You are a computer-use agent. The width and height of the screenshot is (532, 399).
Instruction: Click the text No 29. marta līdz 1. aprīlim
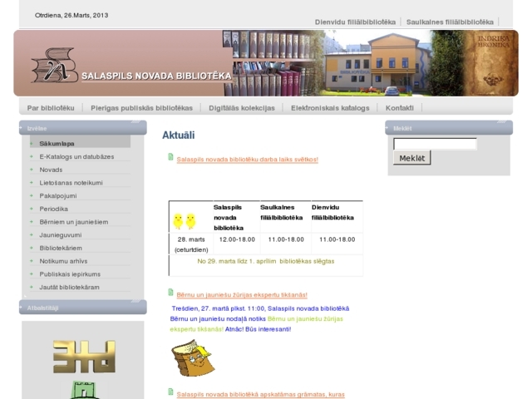236,261
